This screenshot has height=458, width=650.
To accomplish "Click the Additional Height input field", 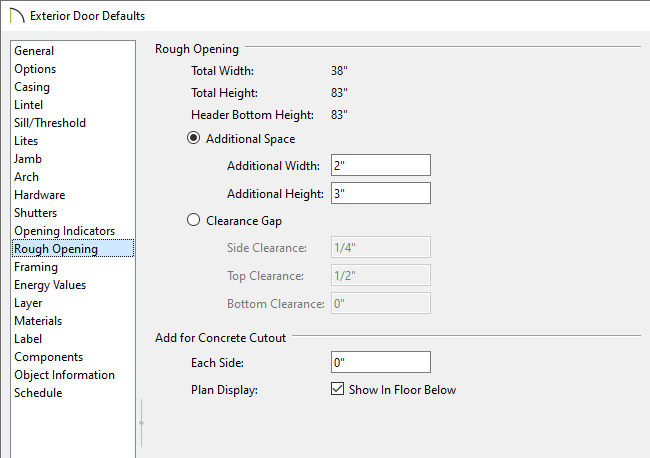I will tap(381, 193).
